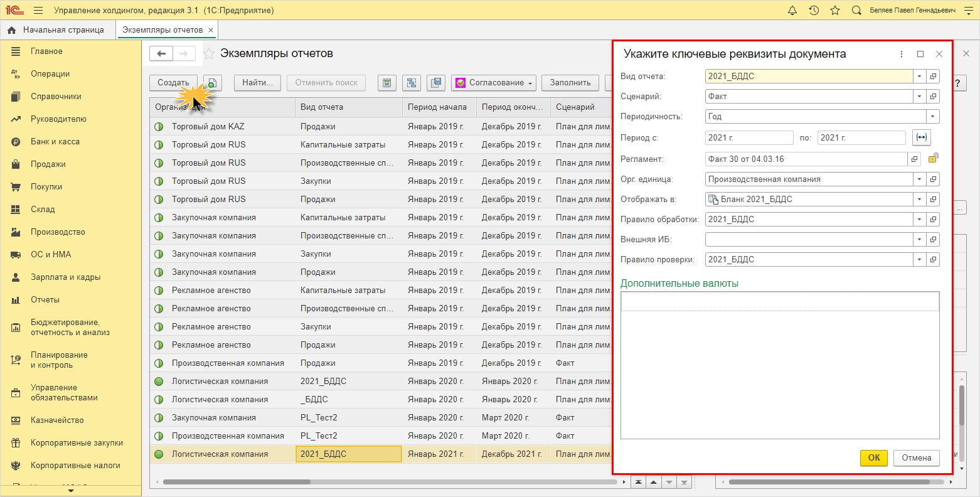This screenshot has height=497, width=980.
Task: Open the history clock icon in the title bar
Action: (x=814, y=11)
